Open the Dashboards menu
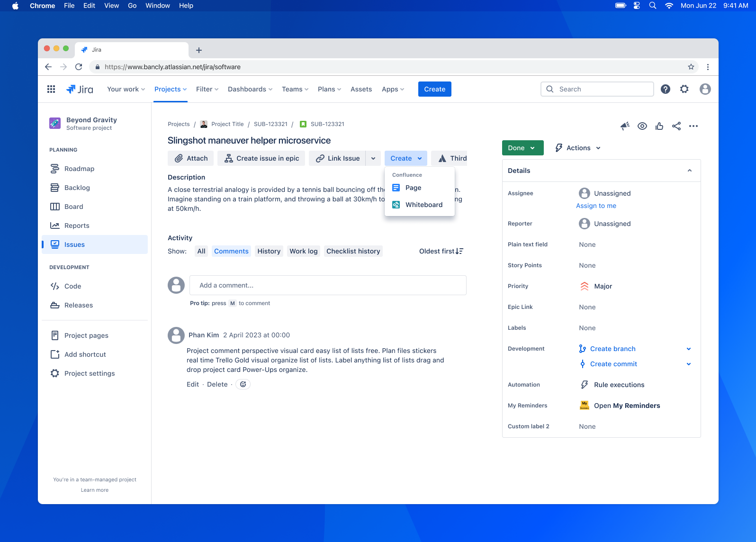 coord(250,89)
